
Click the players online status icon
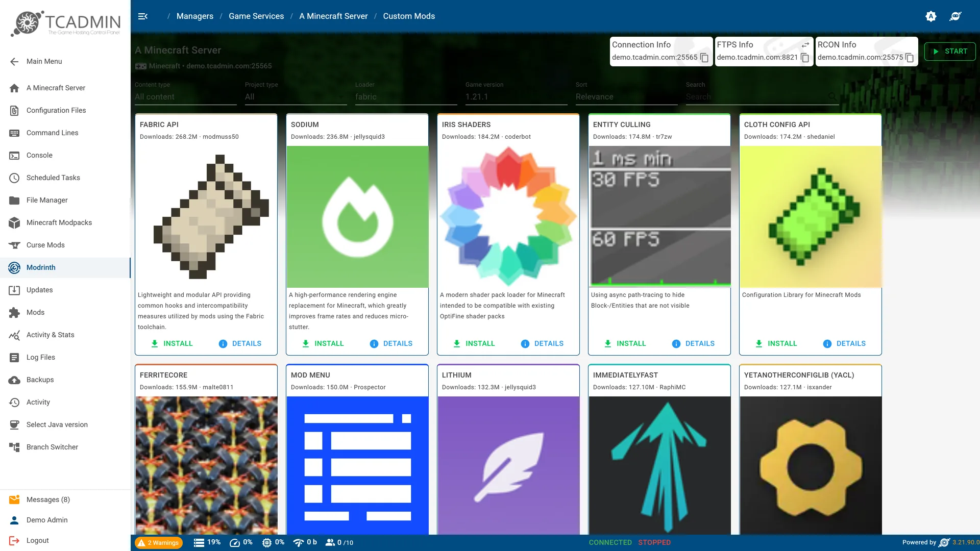coord(330,542)
